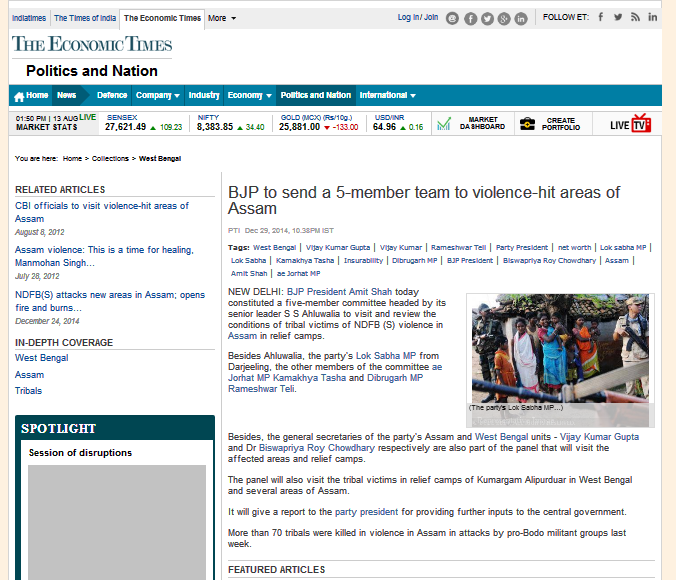The image size is (676, 580).
Task: Click the Home house icon in the navbar
Action: [x=19, y=97]
